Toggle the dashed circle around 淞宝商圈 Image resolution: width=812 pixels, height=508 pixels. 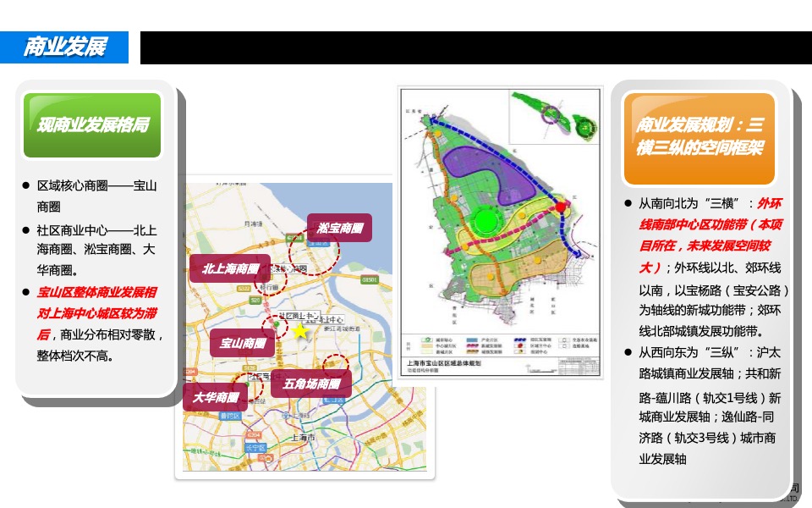[x=313, y=250]
